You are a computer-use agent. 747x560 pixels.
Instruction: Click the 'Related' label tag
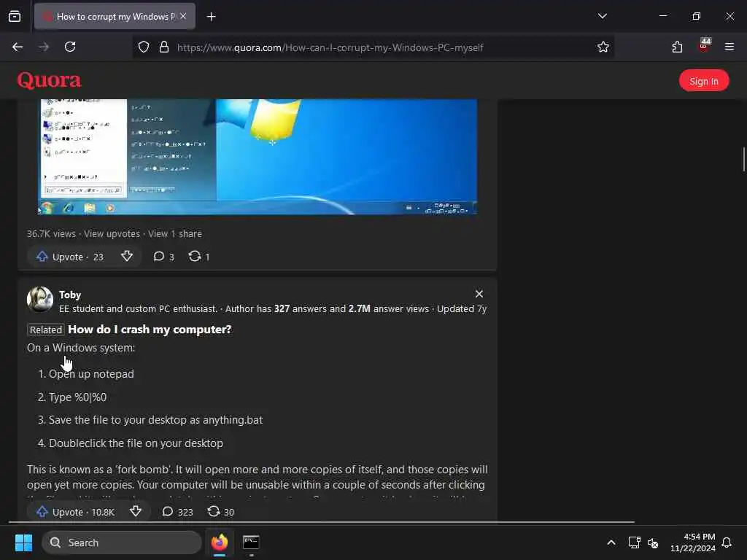point(46,330)
